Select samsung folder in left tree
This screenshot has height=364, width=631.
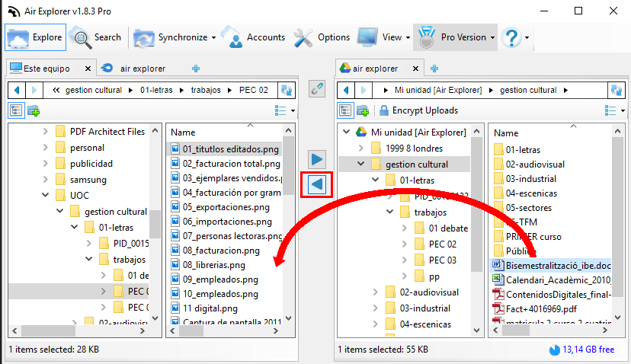click(88, 180)
